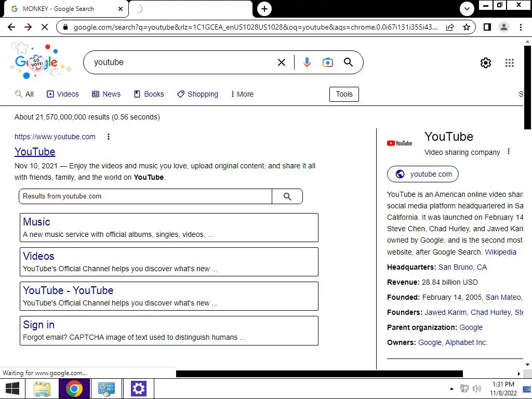Switch to the News search tab

tap(106, 94)
